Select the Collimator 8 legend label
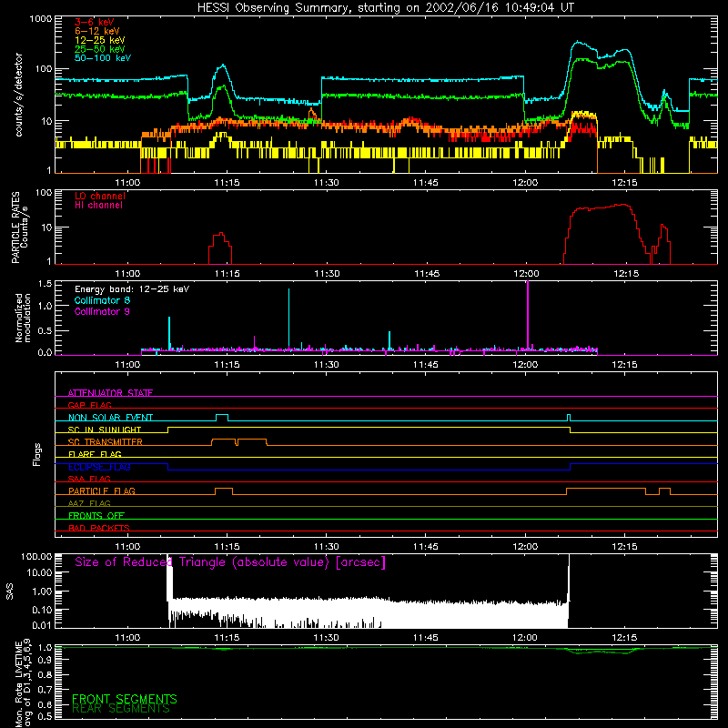 pyautogui.click(x=102, y=300)
